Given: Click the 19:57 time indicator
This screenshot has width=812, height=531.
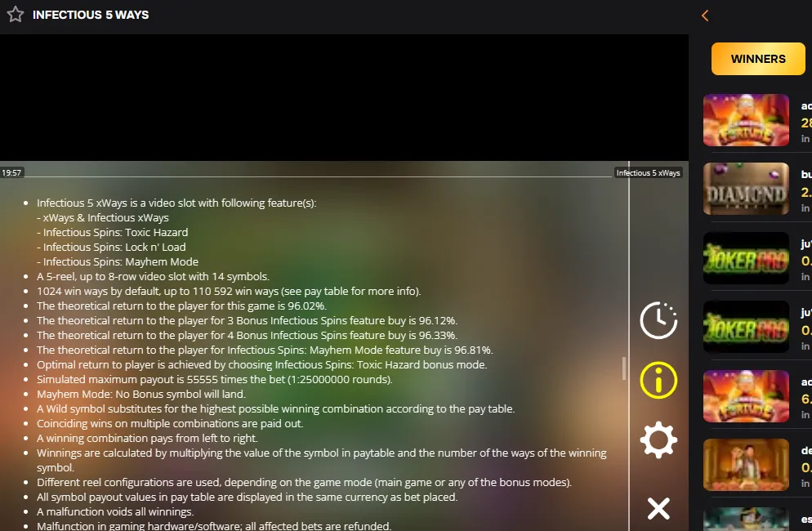Looking at the screenshot, I should (11, 172).
